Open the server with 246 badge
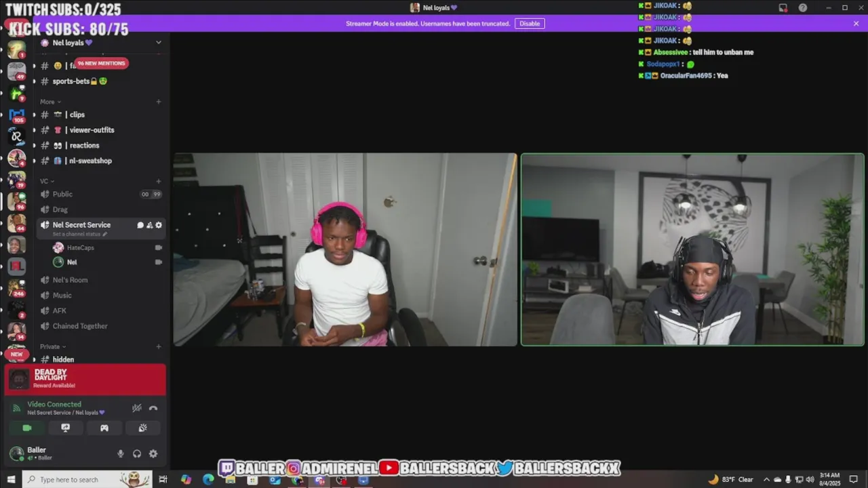This screenshot has height=488, width=868. (17, 288)
